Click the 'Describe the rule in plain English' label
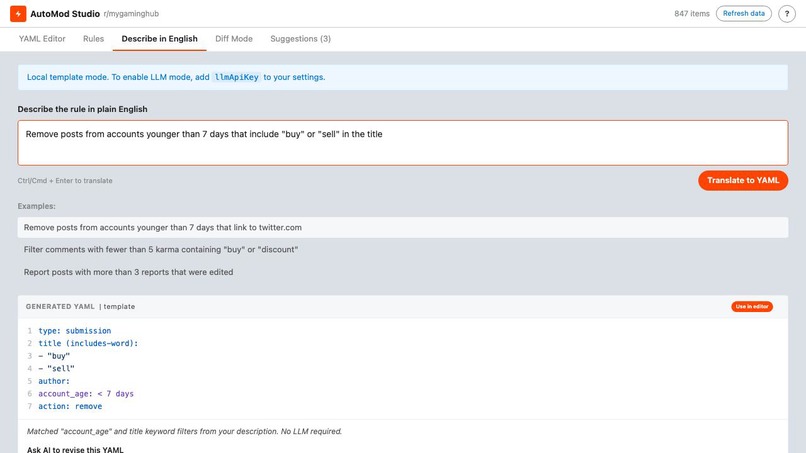Viewport: 806px width, 453px height. [82, 109]
